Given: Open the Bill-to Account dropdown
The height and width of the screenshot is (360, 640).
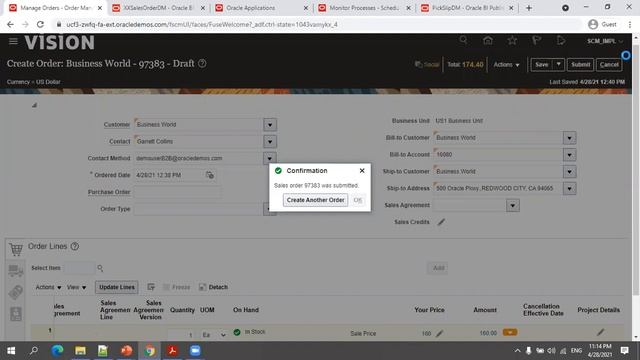Looking at the screenshot, I should (x=569, y=155).
